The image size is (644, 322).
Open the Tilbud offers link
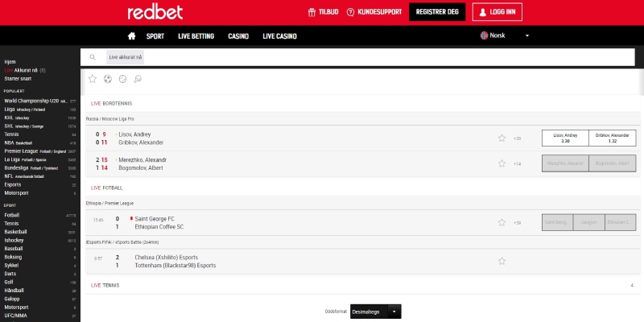tap(328, 12)
